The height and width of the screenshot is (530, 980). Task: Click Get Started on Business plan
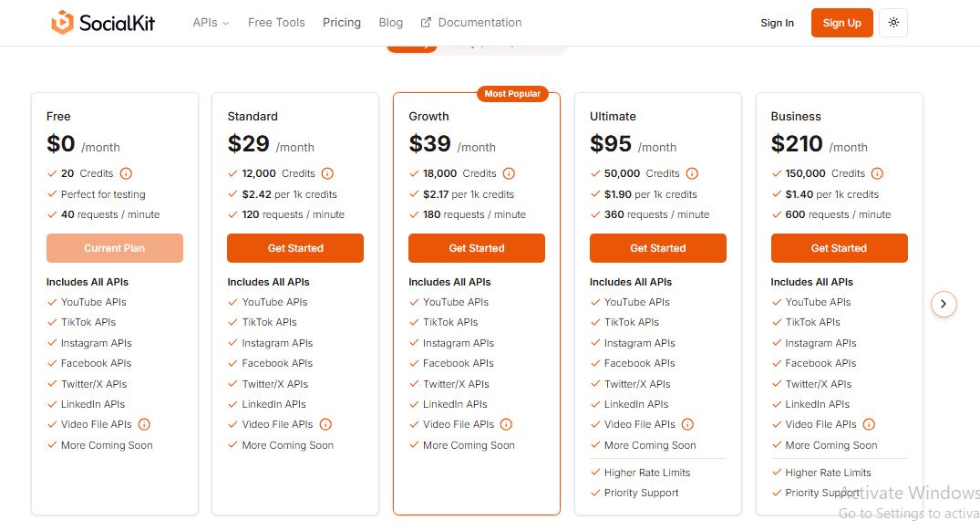coord(839,248)
